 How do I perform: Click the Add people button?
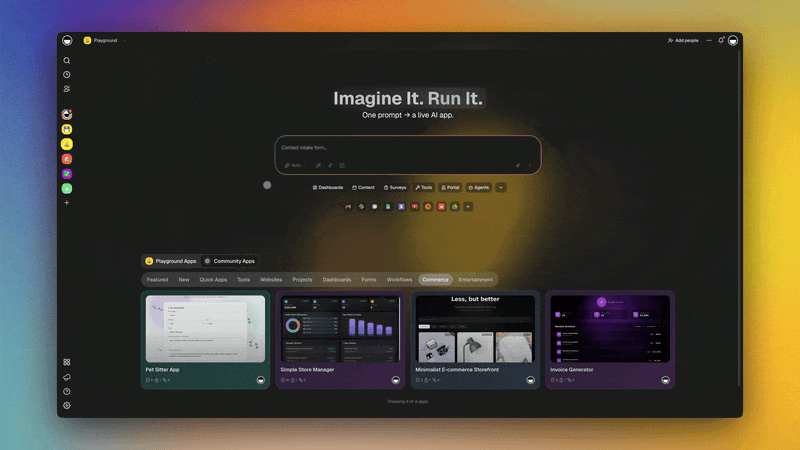pos(683,40)
